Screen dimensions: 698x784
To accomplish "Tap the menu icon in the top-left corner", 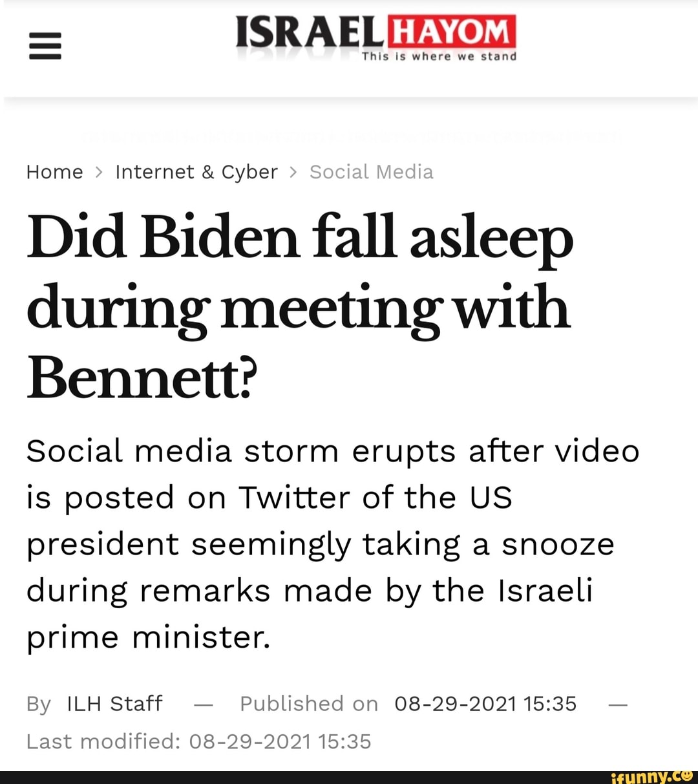I will tap(44, 45).
